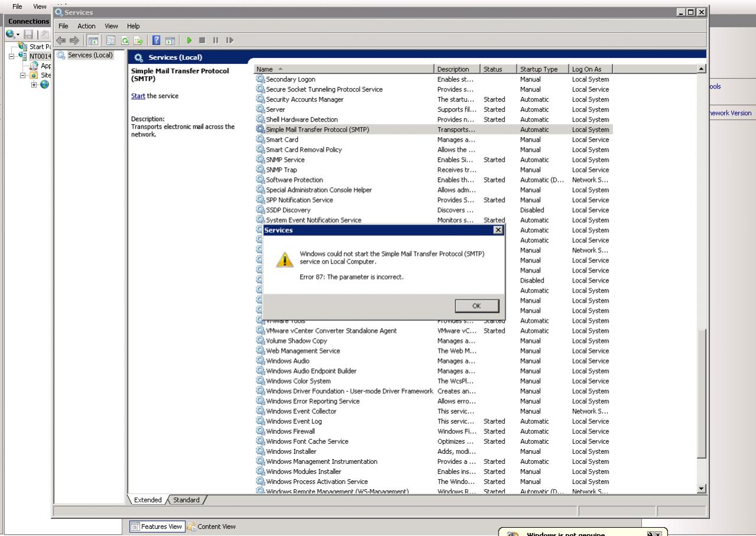The width and height of the screenshot is (756, 536).
Task: Toggle Show/Hide Action Pane toolbar icon
Action: click(170, 40)
